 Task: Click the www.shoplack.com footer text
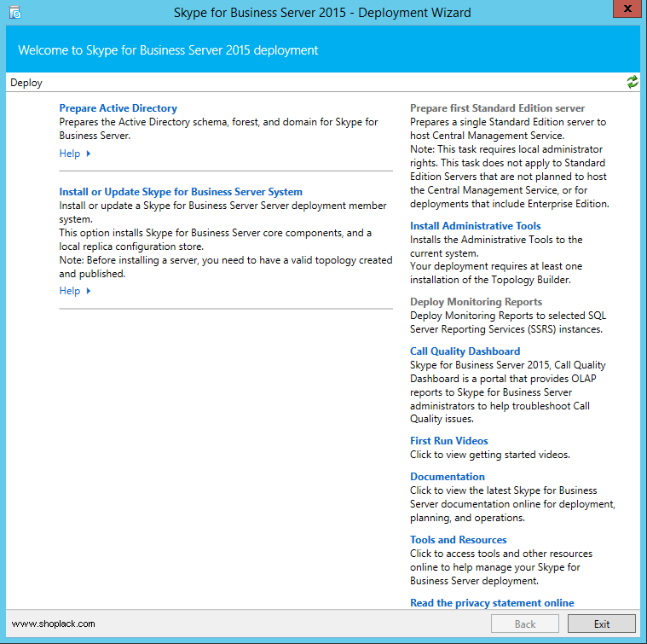tap(53, 624)
